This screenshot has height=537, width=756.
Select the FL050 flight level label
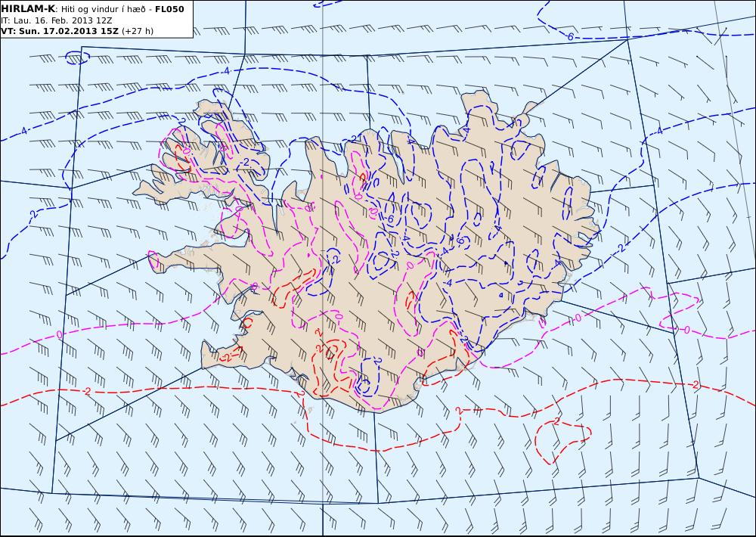pyautogui.click(x=169, y=8)
